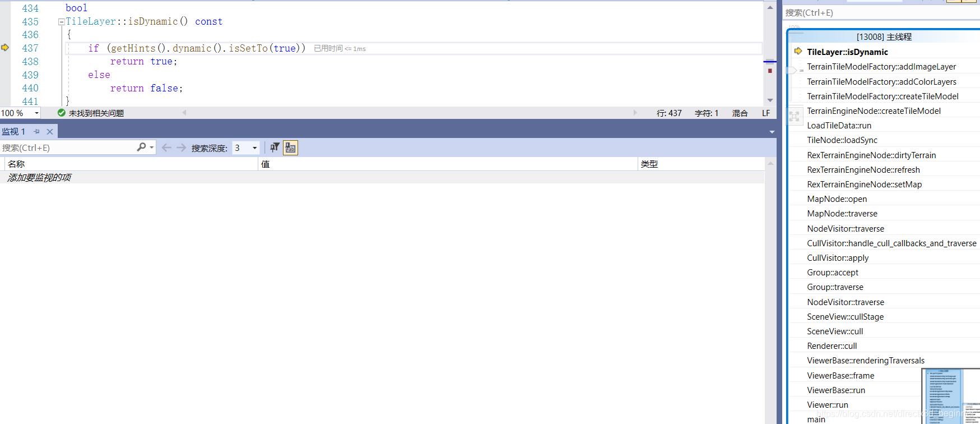Screen dimensions: 980x424
Task: Select the 监视 1 watch tab
Action: tap(14, 131)
